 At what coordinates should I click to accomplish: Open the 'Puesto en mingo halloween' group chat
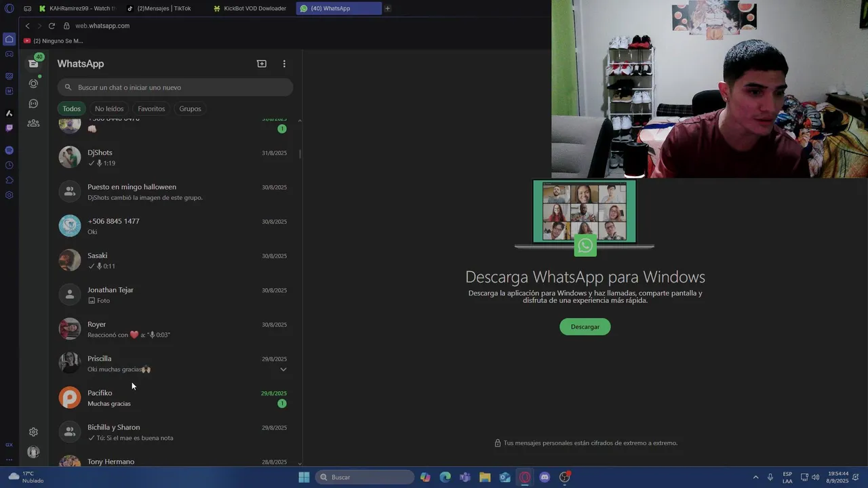174,192
